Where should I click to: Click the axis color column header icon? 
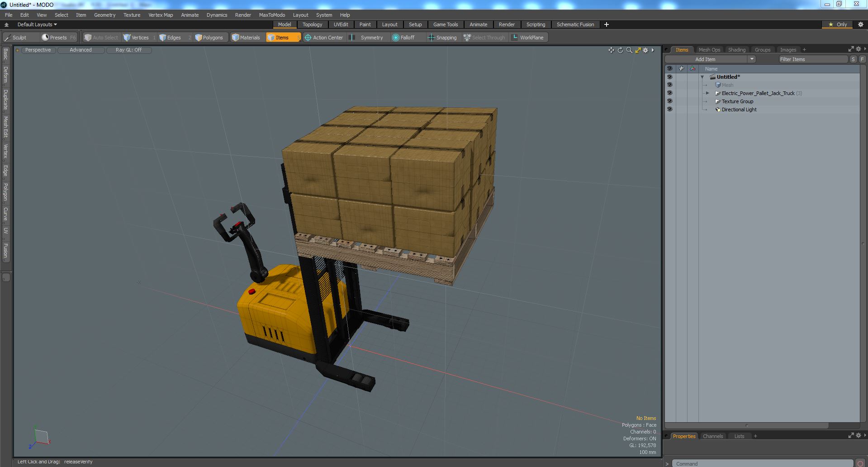point(693,69)
